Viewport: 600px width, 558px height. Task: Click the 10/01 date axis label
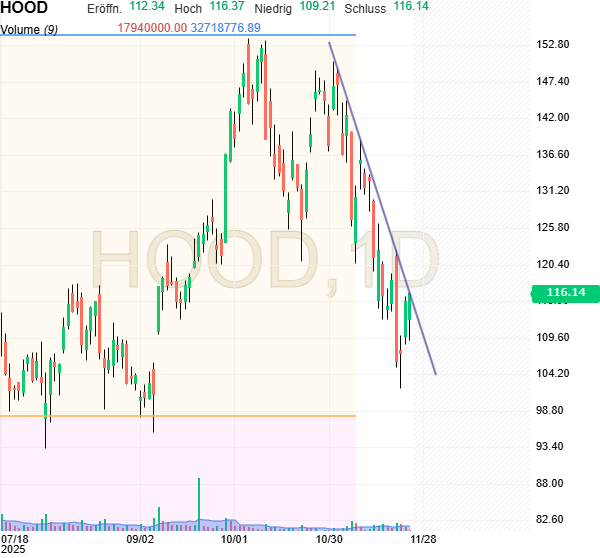coord(234,539)
